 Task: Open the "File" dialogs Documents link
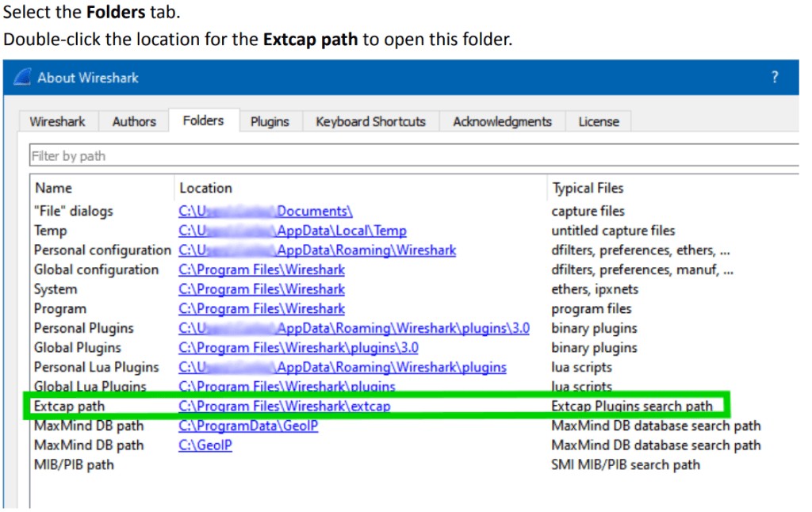point(266,212)
